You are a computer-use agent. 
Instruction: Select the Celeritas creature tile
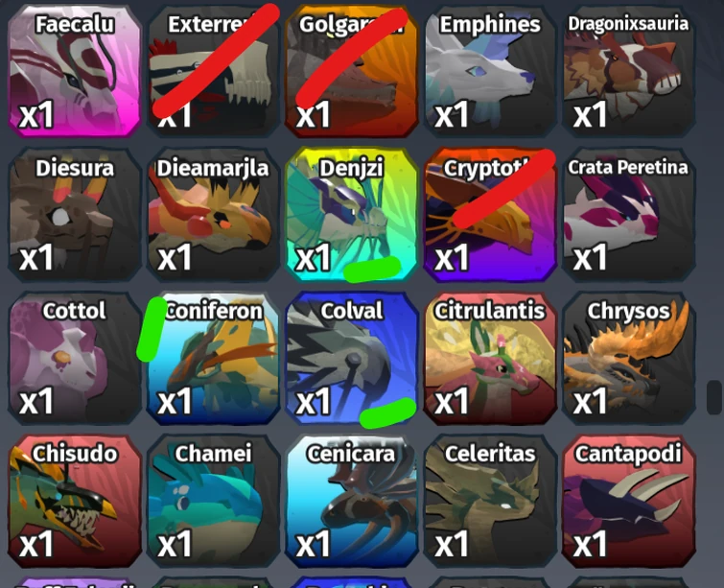coord(490,501)
